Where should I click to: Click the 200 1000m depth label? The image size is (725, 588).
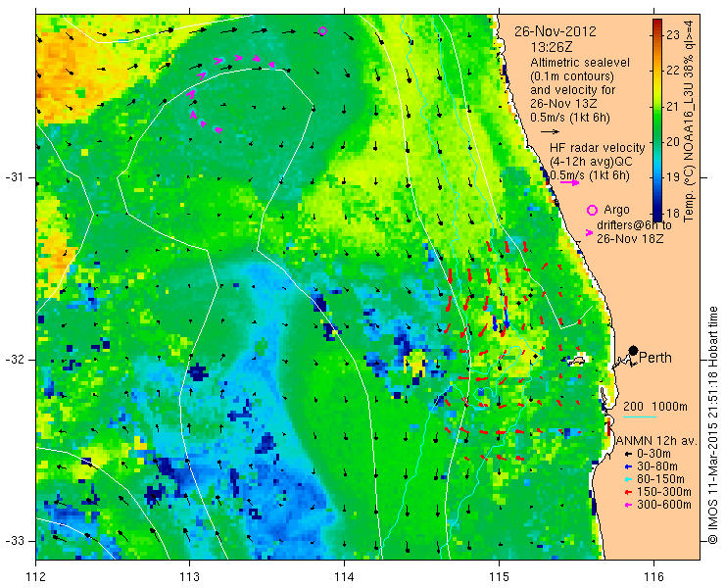pos(655,407)
